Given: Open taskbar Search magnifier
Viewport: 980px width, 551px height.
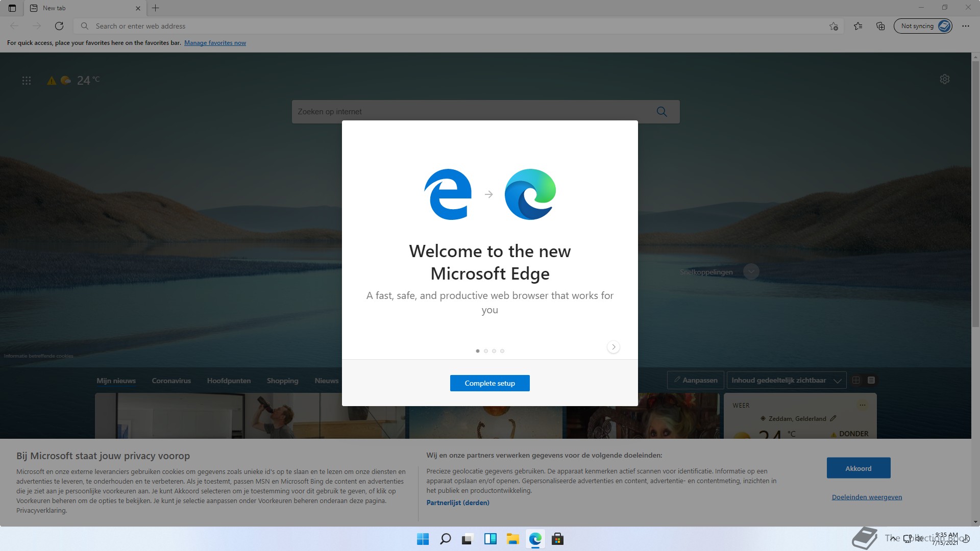Looking at the screenshot, I should point(445,539).
